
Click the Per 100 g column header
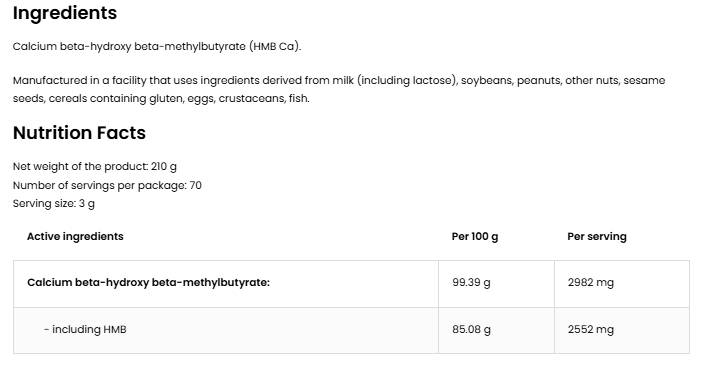(x=475, y=236)
